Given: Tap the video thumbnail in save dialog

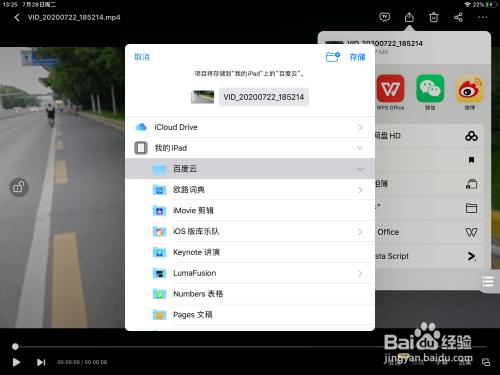Looking at the screenshot, I should coord(202,97).
